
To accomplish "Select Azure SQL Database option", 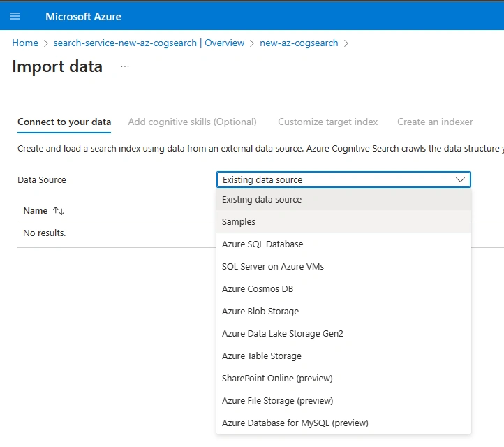I will point(343,244).
